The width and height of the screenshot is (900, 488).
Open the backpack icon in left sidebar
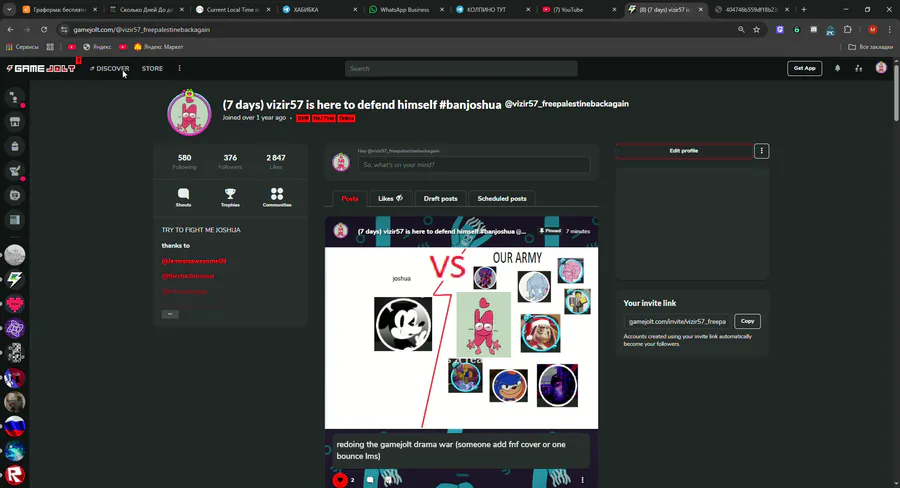(15, 146)
